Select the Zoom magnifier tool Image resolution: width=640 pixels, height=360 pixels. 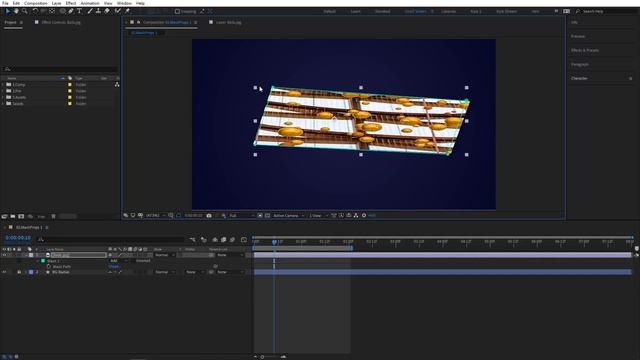pyautogui.click(x=25, y=11)
